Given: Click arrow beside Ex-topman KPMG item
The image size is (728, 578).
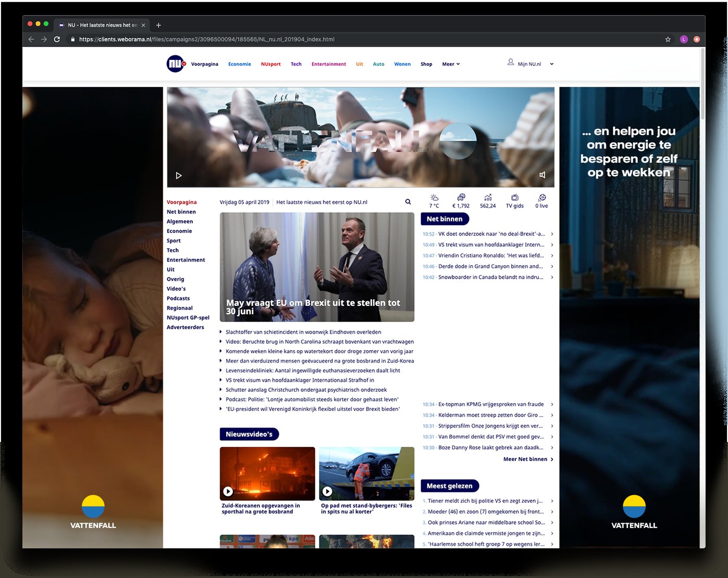Looking at the screenshot, I should pyautogui.click(x=552, y=404).
